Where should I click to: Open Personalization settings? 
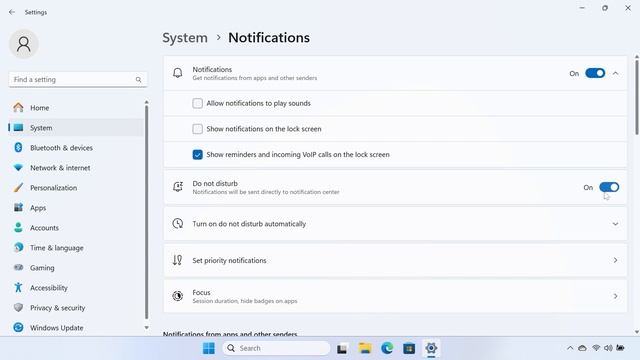(76, 188)
